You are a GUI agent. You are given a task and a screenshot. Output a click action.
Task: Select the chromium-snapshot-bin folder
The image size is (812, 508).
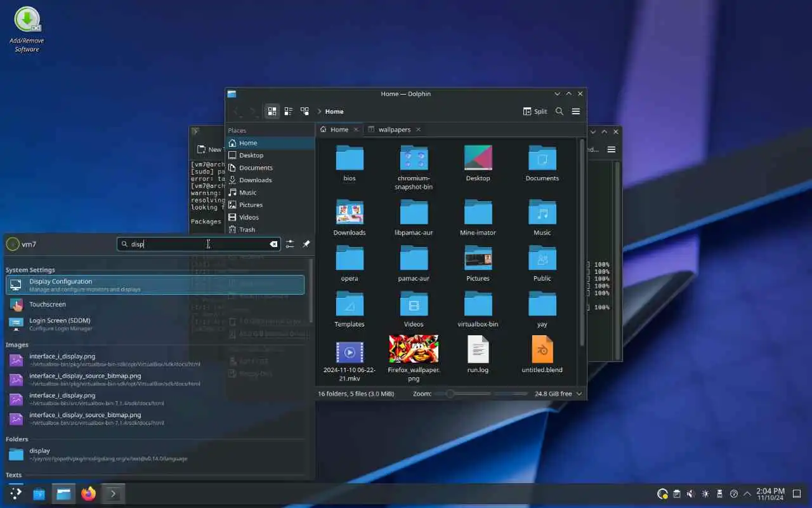pyautogui.click(x=414, y=168)
